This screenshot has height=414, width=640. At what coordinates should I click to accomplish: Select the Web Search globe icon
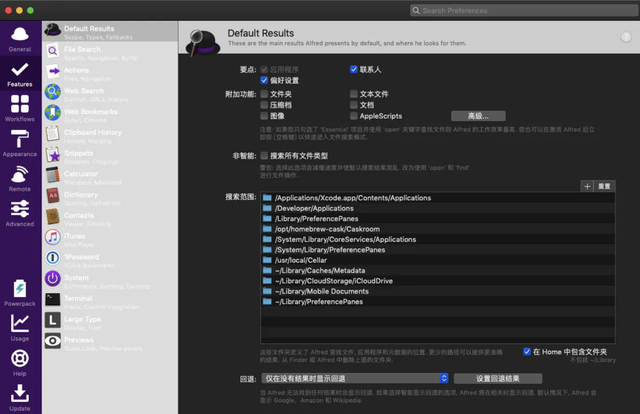(x=53, y=92)
